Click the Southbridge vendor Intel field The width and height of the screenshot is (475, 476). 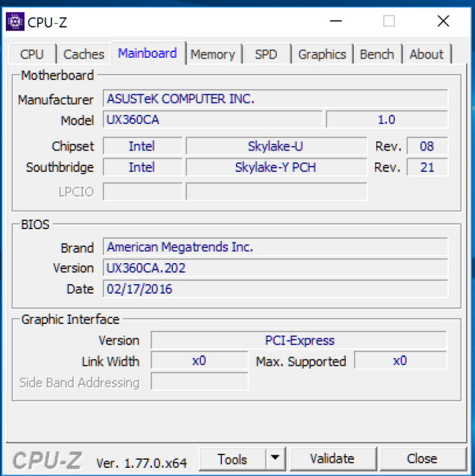tap(142, 168)
